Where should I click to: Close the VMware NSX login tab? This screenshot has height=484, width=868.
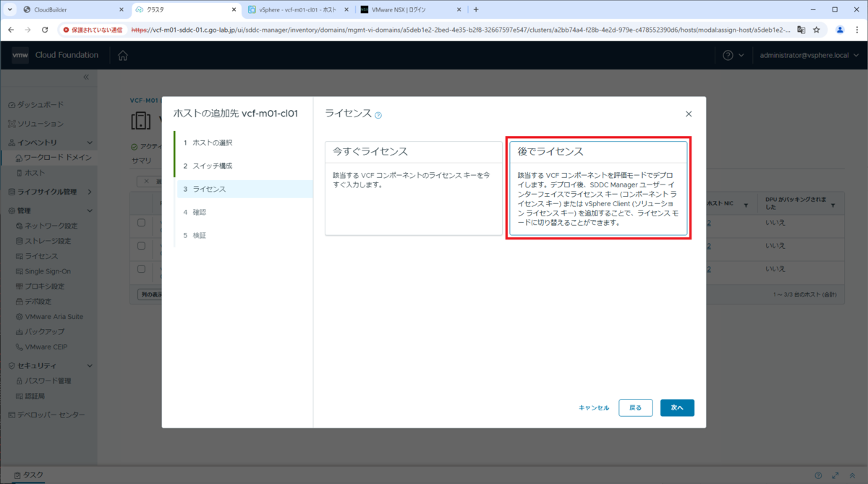click(459, 9)
